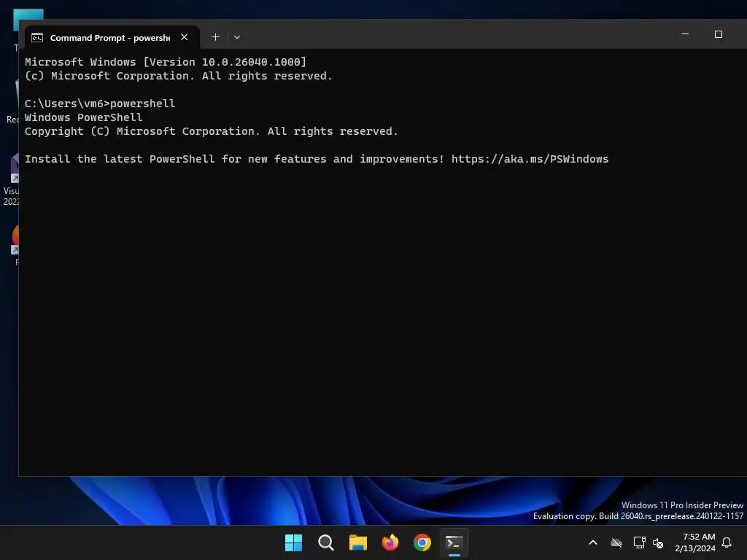Viewport: 747px width, 560px height.
Task: Click the muted volume tray icon
Action: 658,542
